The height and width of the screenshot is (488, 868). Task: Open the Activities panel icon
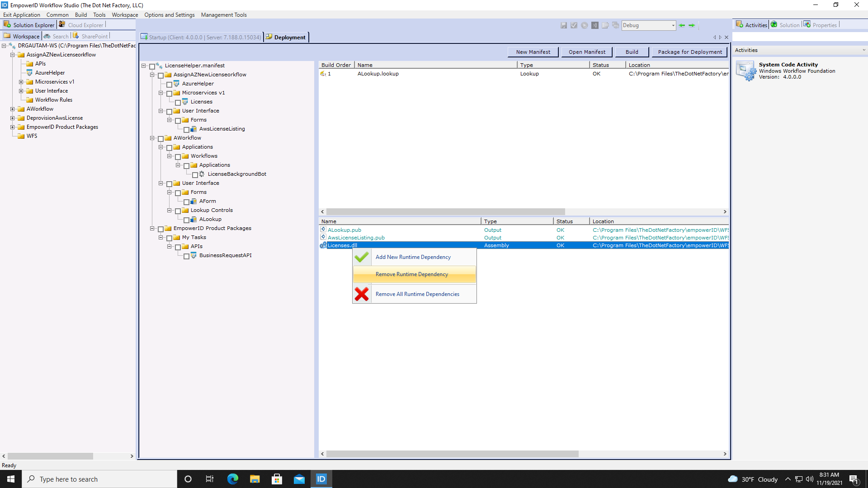click(x=740, y=24)
